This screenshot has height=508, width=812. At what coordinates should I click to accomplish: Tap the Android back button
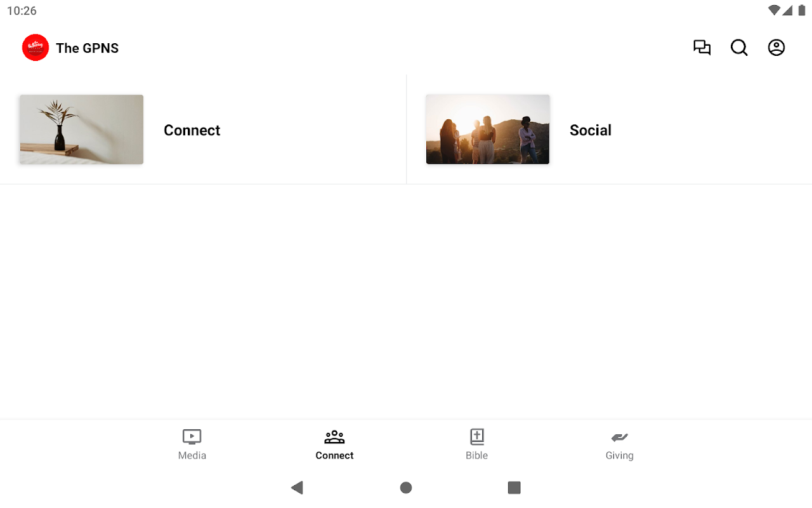pos(297,488)
